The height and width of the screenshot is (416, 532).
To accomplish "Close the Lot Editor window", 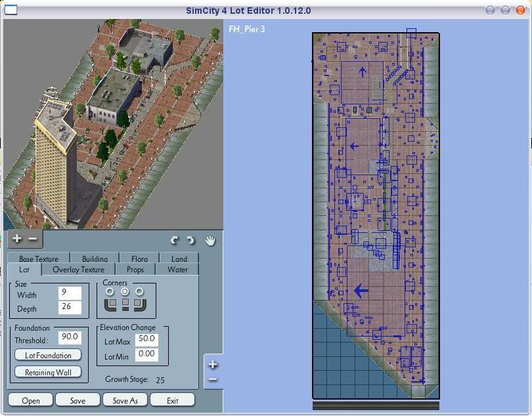I will click(520, 10).
